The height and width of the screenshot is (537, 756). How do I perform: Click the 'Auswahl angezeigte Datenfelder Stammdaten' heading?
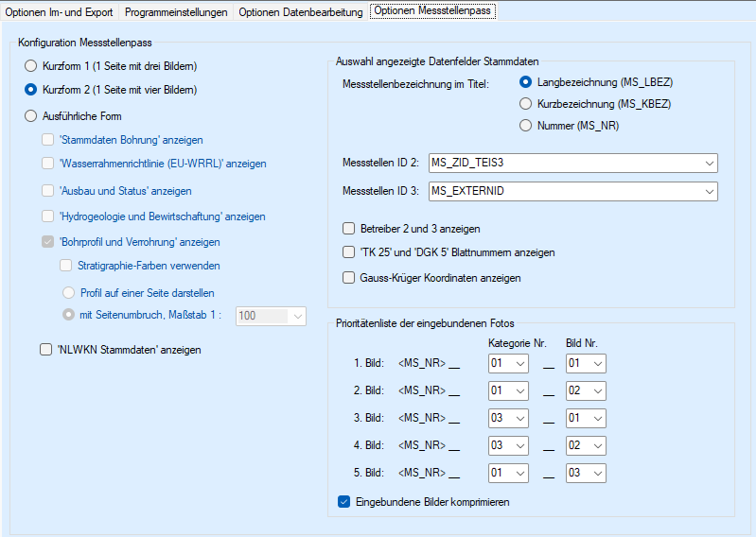tap(437, 61)
